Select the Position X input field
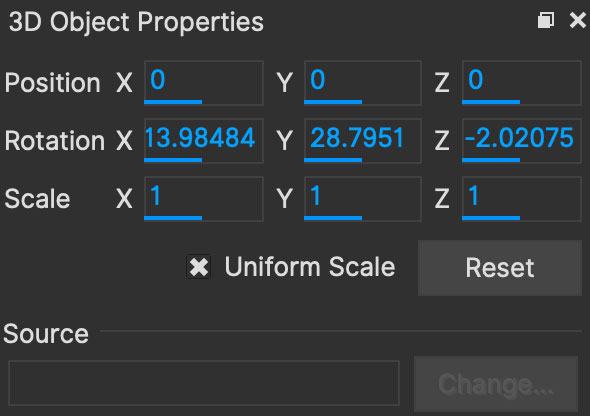This screenshot has width=590, height=416. coord(204,83)
